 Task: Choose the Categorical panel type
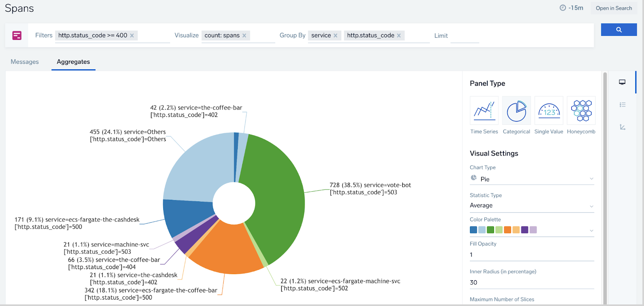tap(516, 111)
